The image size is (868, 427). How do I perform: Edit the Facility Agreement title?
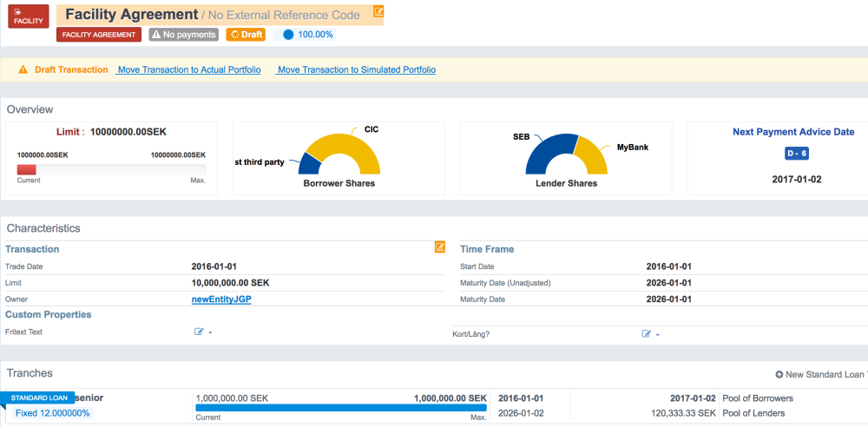[x=378, y=11]
